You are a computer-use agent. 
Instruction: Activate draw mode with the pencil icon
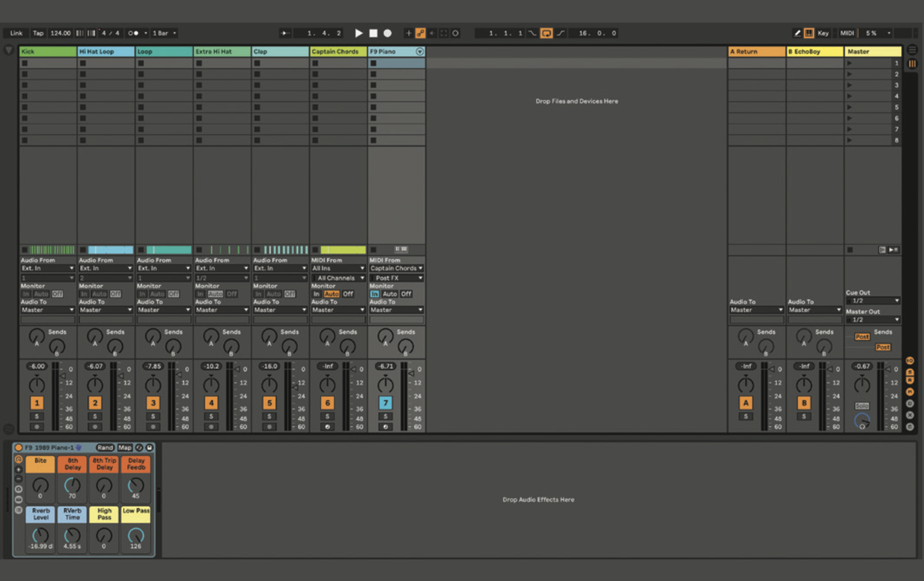coord(797,33)
